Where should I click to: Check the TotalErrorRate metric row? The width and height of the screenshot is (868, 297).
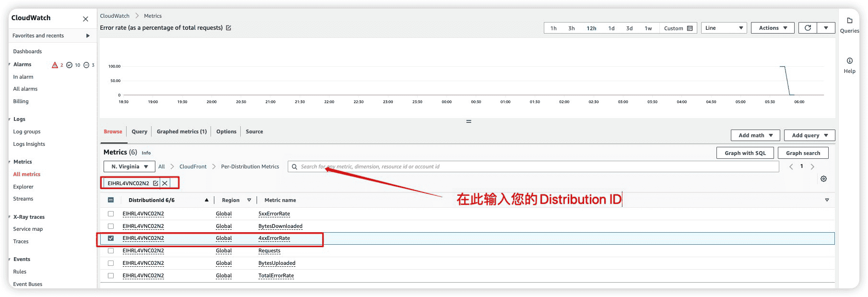coord(111,275)
